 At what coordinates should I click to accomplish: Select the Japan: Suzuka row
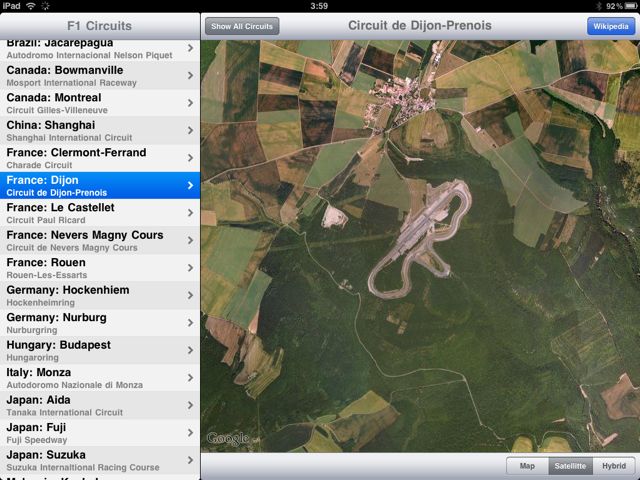(100, 460)
